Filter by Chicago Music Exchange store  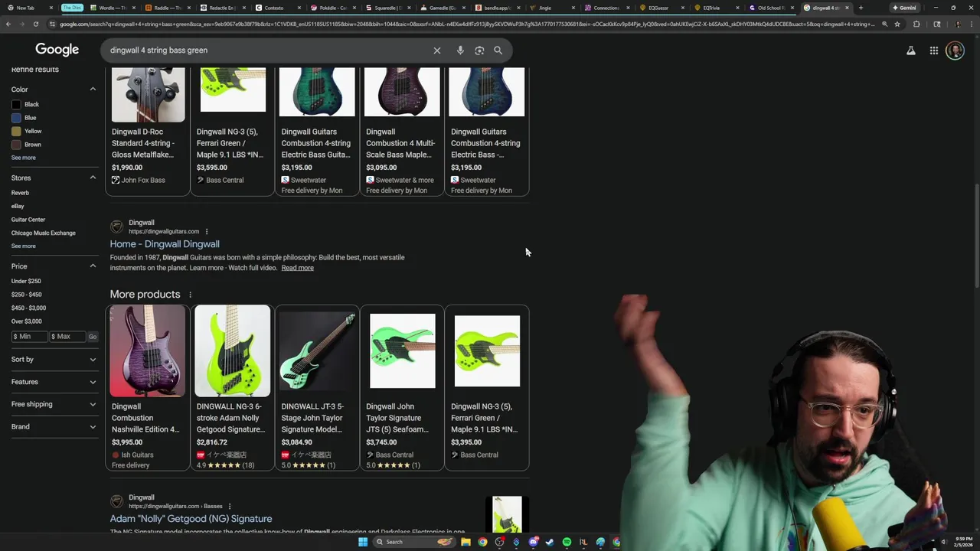pyautogui.click(x=43, y=233)
